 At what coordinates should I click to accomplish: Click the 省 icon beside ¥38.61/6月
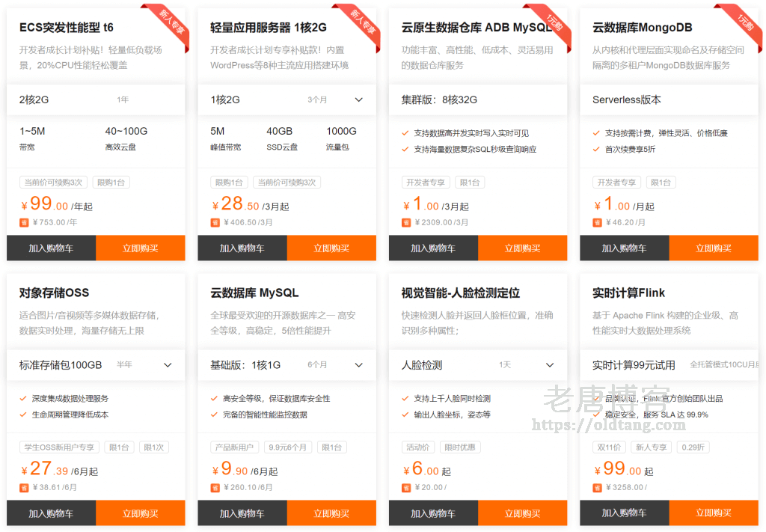tap(24, 487)
